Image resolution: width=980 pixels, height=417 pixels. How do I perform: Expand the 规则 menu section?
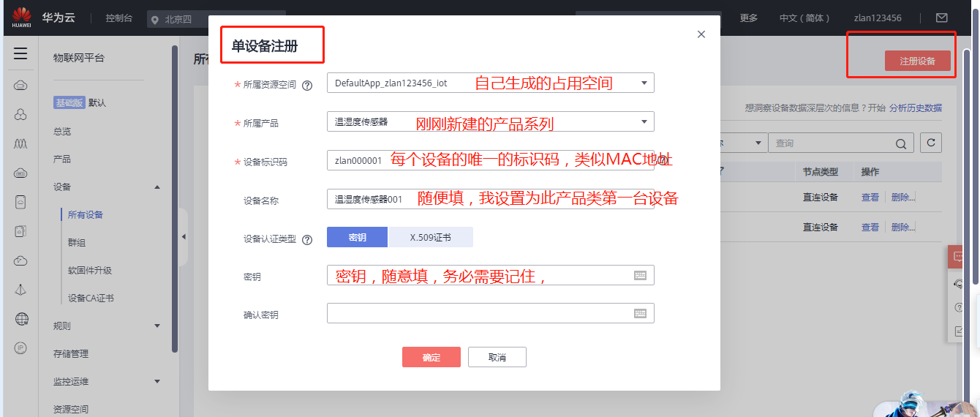pyautogui.click(x=157, y=326)
